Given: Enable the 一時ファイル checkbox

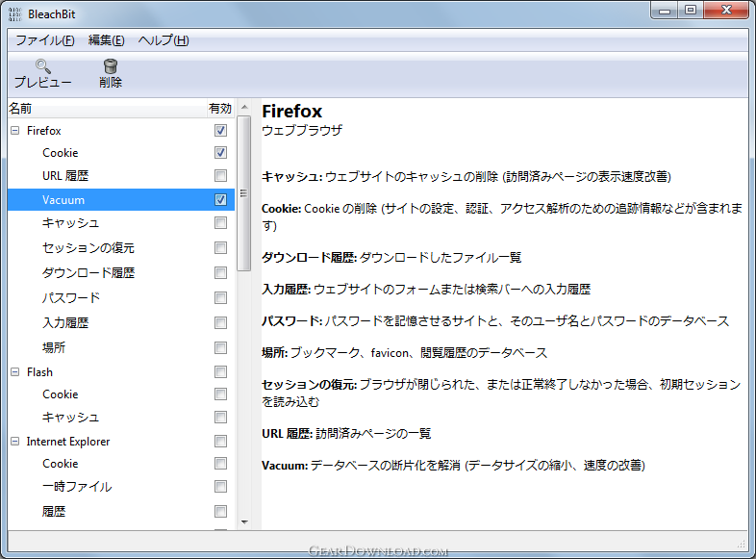Looking at the screenshot, I should pyautogui.click(x=220, y=487).
